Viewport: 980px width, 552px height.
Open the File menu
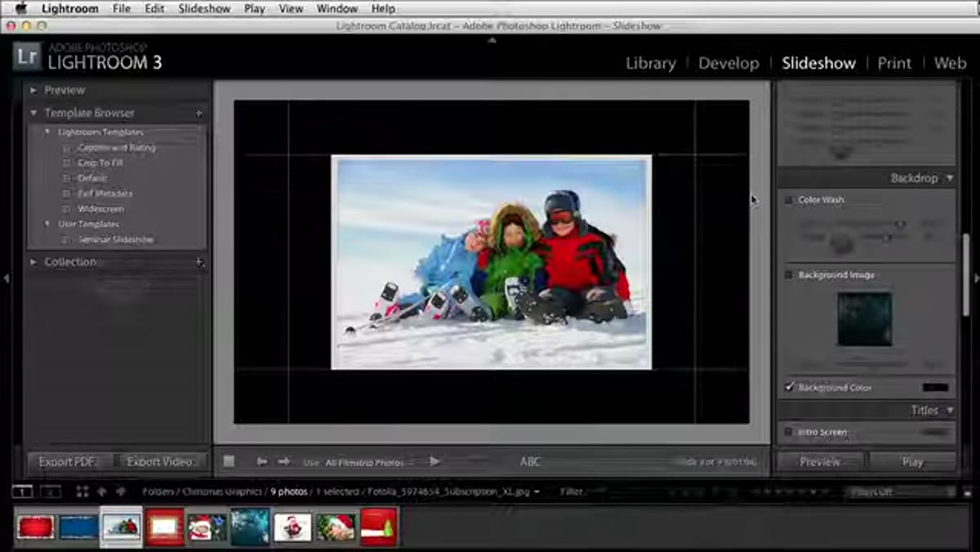coord(122,8)
